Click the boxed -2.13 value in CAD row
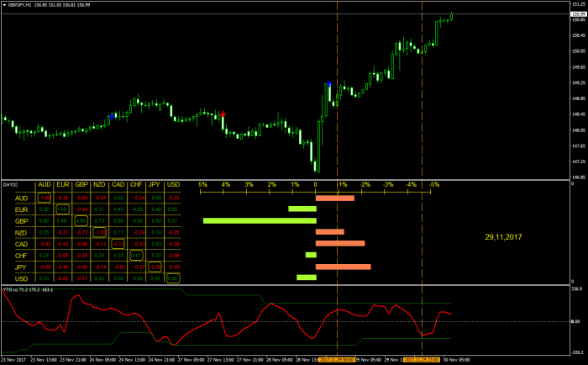Screen dimensions: 588x365 click(x=118, y=244)
